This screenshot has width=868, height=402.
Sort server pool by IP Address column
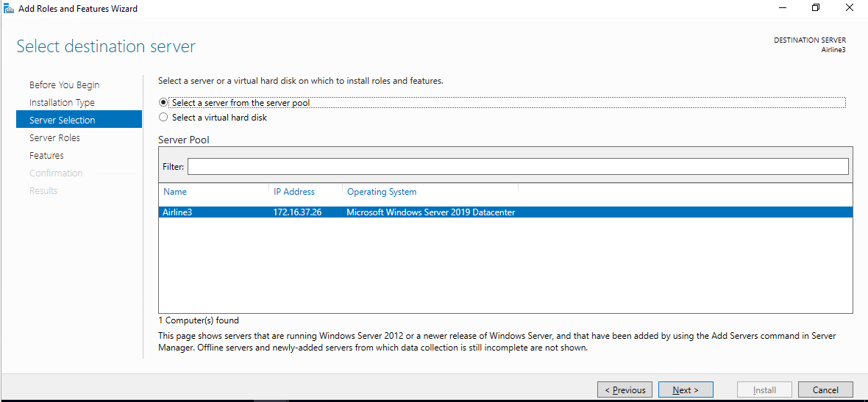point(305,192)
